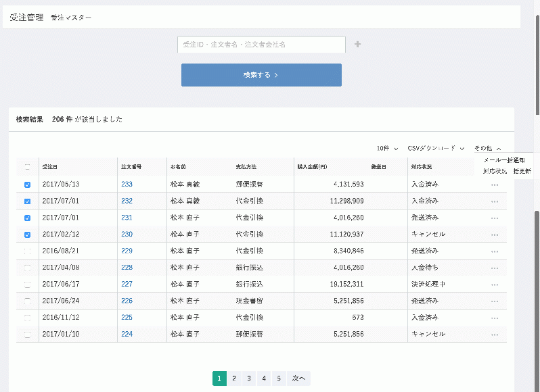
Task: Go to results page 5
Action: pos(279,378)
